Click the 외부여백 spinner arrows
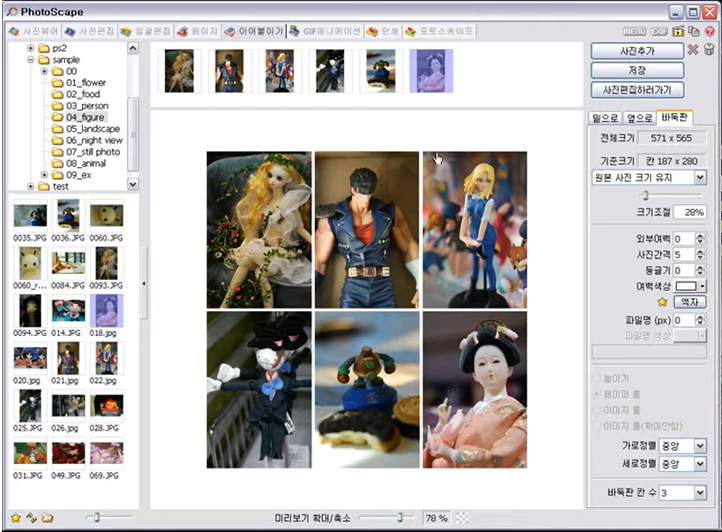The width and height of the screenshot is (722, 532). [700, 239]
